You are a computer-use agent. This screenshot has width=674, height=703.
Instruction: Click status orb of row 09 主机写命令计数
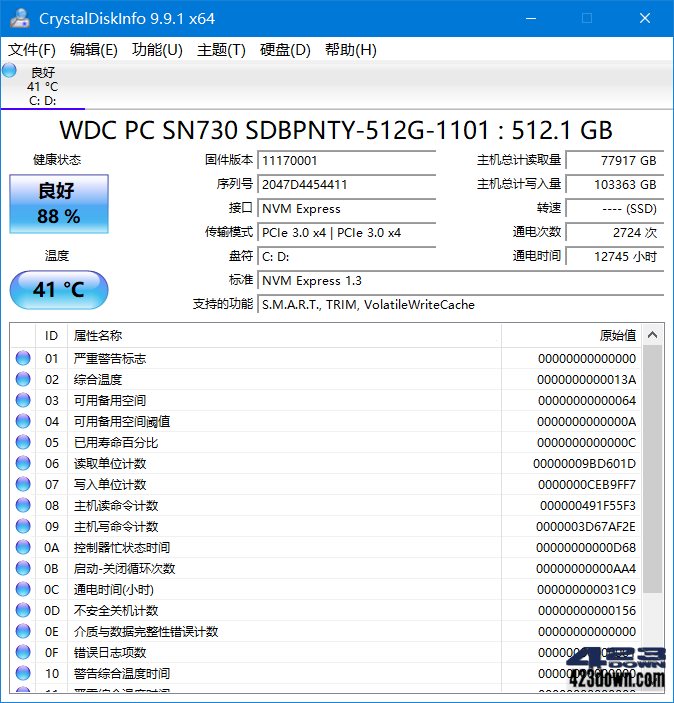click(x=23, y=526)
